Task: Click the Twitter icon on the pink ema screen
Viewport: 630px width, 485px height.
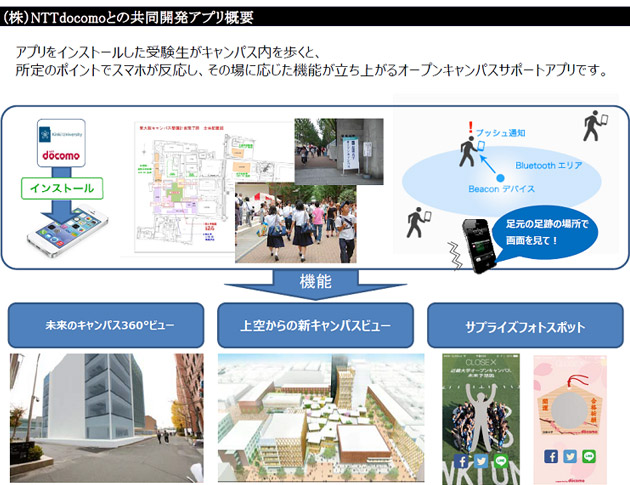Action: [x=570, y=456]
